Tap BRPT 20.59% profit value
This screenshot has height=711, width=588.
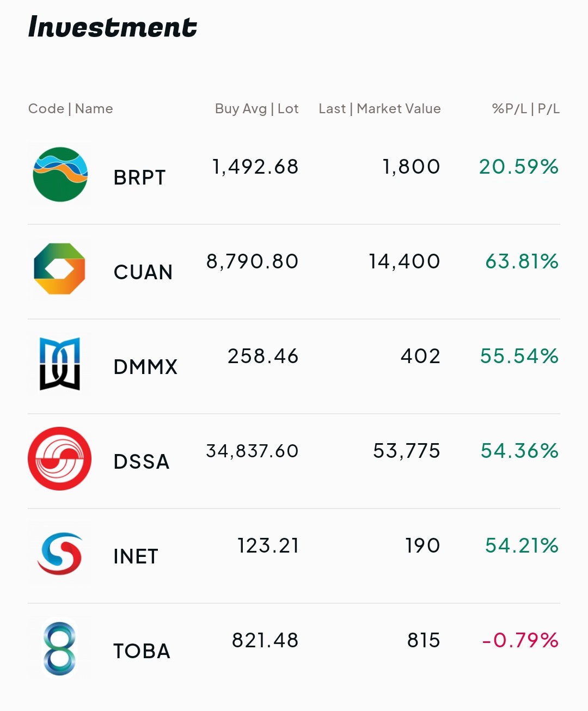click(519, 167)
